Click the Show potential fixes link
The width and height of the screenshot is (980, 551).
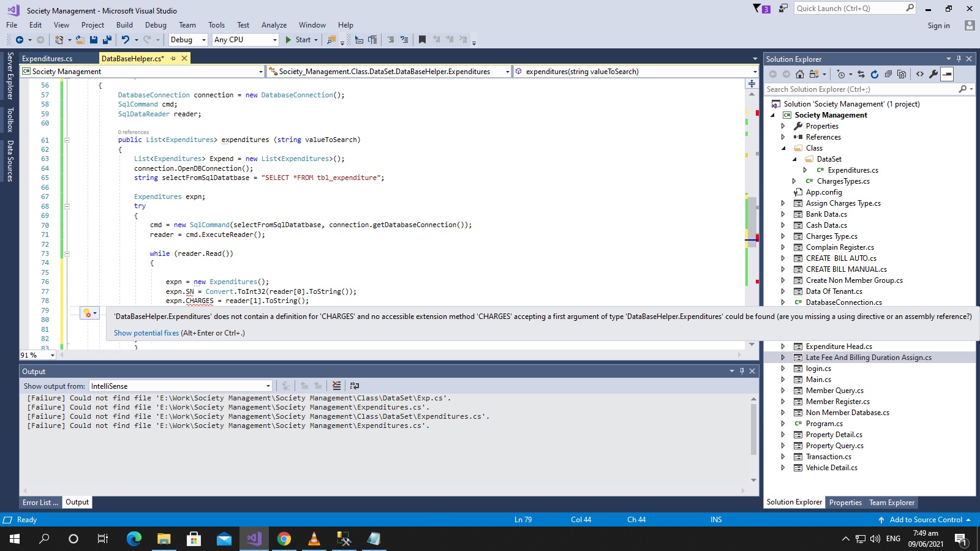[146, 333]
